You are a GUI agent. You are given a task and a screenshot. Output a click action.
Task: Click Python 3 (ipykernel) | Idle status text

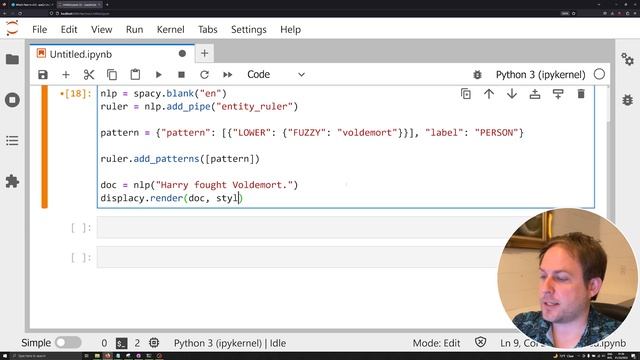tap(230, 343)
